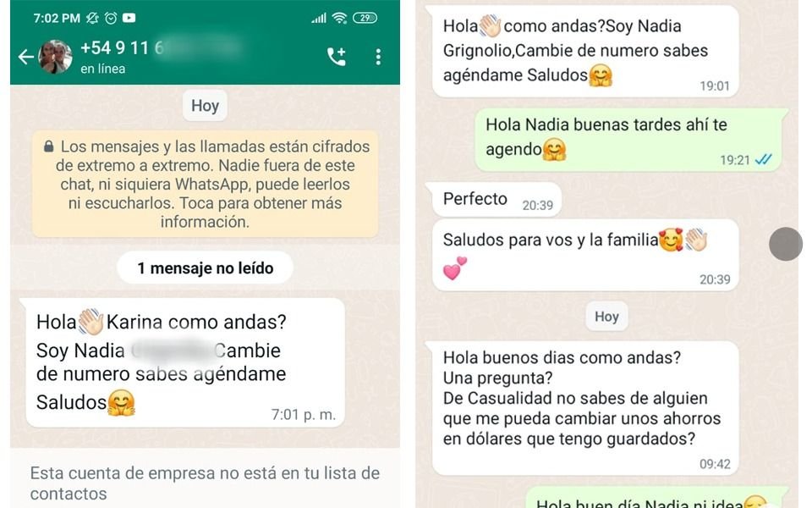The image size is (812, 508).
Task: Select the '1 mensaje no leído' marker
Action: tap(205, 268)
